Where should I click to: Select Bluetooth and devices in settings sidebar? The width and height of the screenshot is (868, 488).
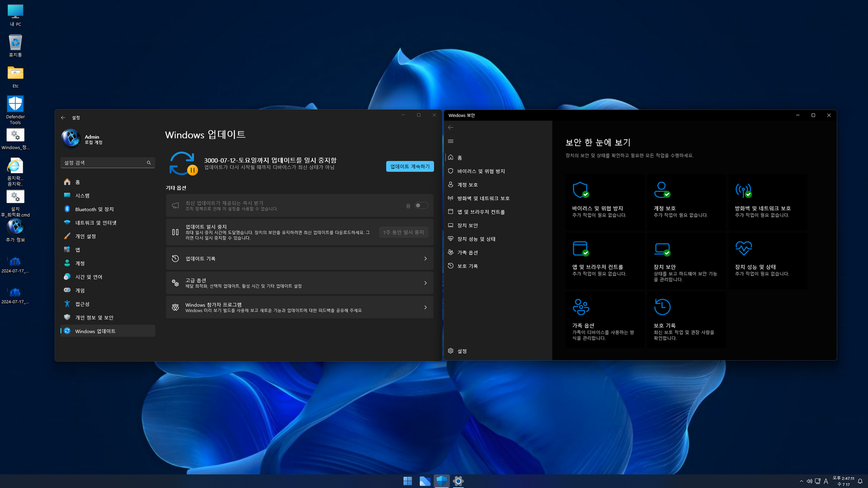click(94, 209)
